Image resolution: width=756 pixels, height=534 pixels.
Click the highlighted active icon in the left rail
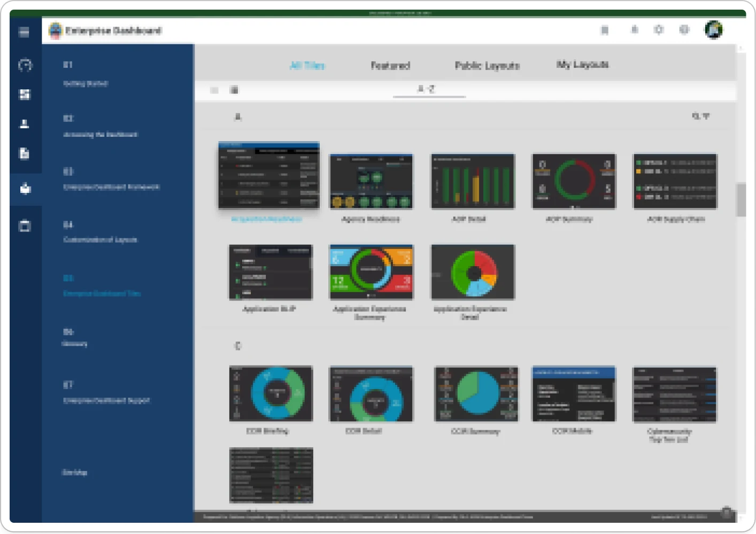tap(25, 189)
